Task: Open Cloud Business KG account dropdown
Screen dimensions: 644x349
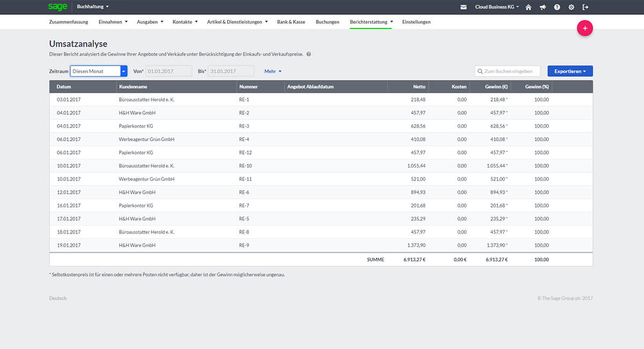Action: pos(497,7)
